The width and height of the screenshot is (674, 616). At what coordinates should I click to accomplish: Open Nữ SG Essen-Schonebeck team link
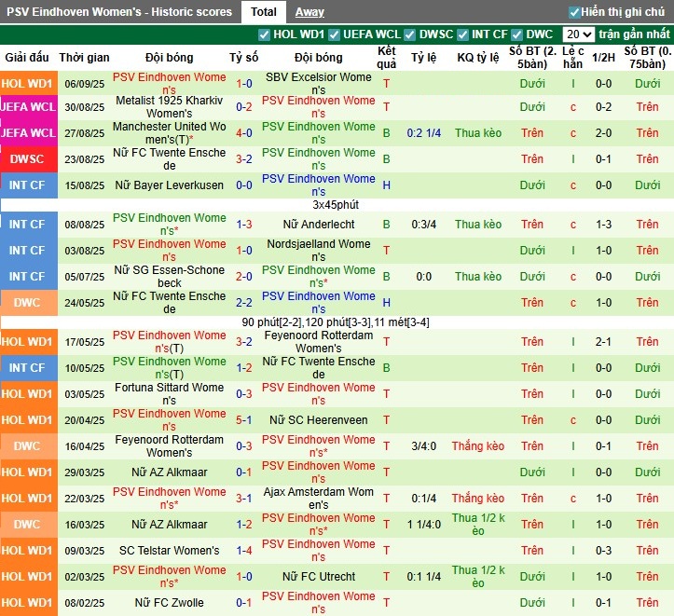[x=170, y=277]
